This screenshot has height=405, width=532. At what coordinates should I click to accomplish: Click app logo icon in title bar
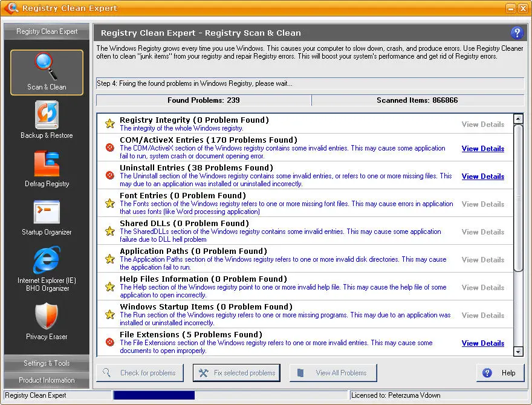(x=11, y=7)
